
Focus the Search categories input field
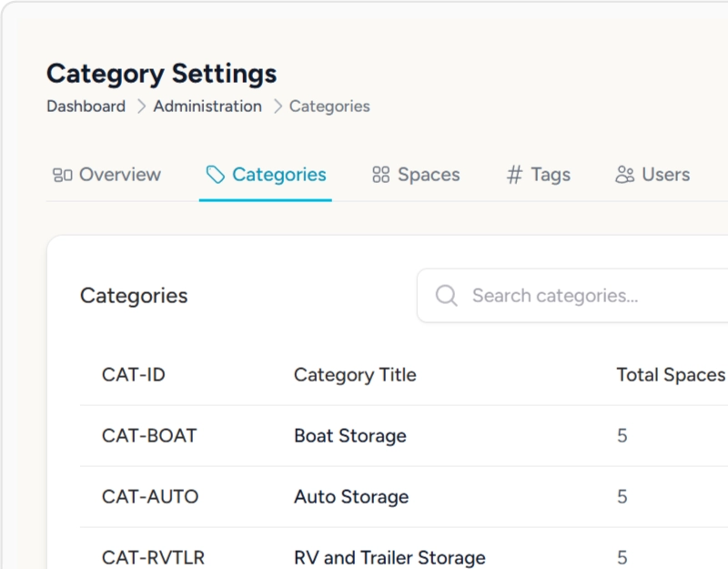tap(582, 296)
